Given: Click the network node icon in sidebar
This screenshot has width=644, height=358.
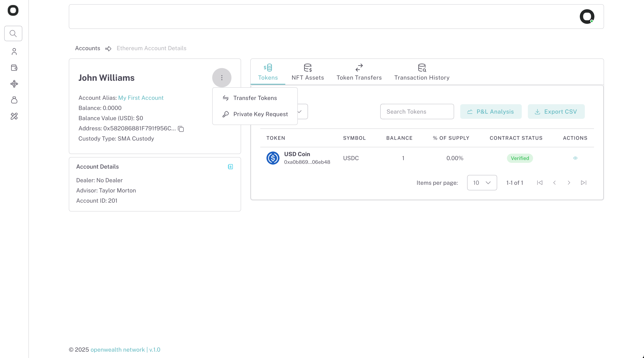Looking at the screenshot, I should [x=14, y=84].
